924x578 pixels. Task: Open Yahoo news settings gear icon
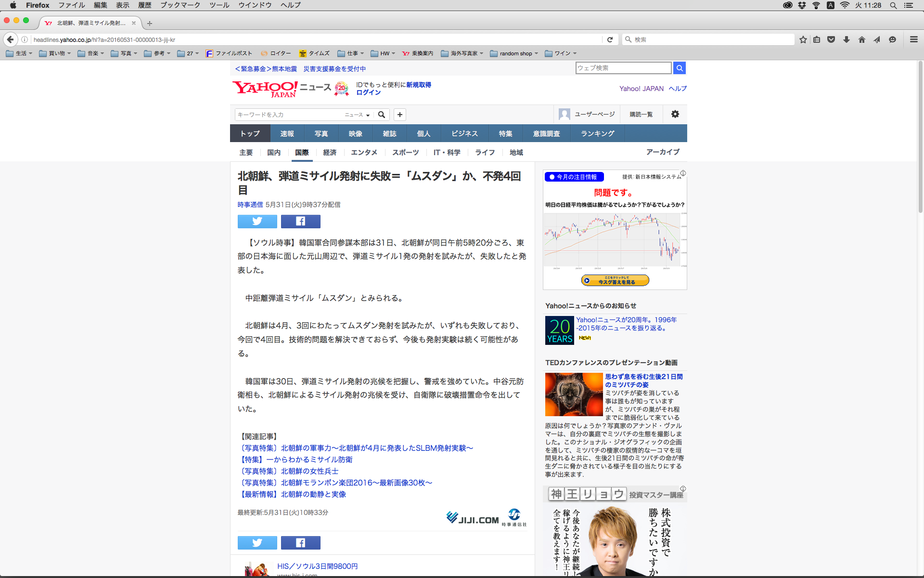tap(675, 114)
